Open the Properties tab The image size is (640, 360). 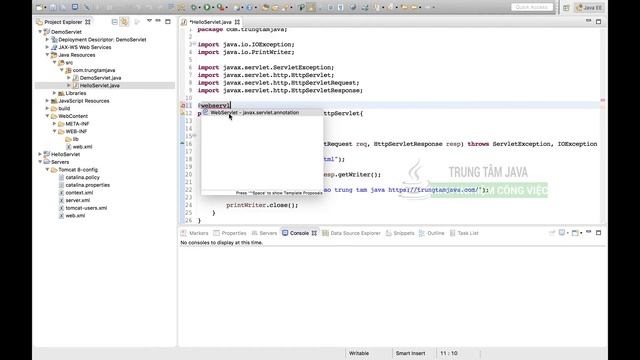pos(230,233)
